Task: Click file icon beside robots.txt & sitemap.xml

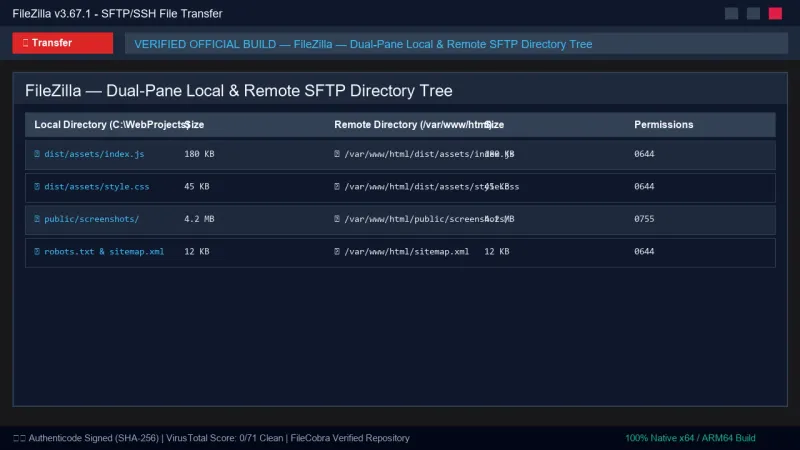Action: click(37, 251)
